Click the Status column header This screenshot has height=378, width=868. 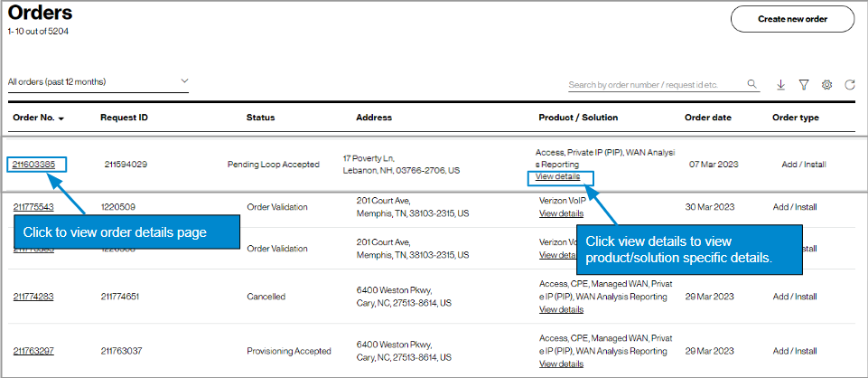tap(260, 118)
